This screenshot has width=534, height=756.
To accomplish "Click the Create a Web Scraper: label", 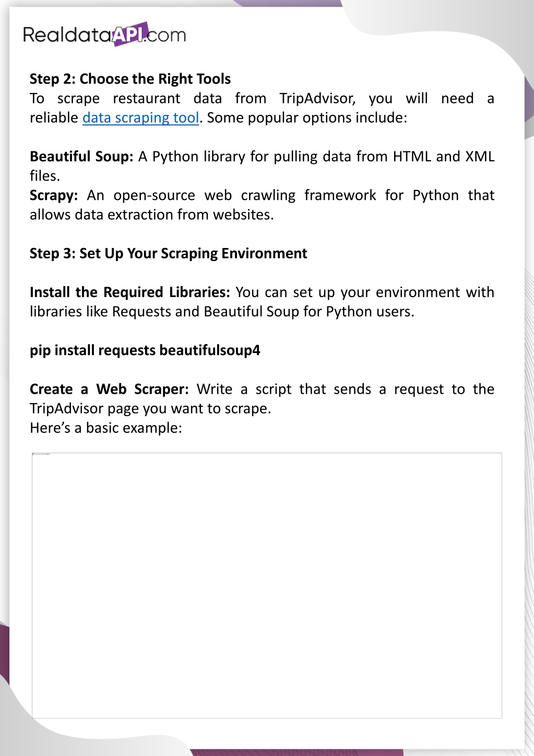I will click(109, 389).
